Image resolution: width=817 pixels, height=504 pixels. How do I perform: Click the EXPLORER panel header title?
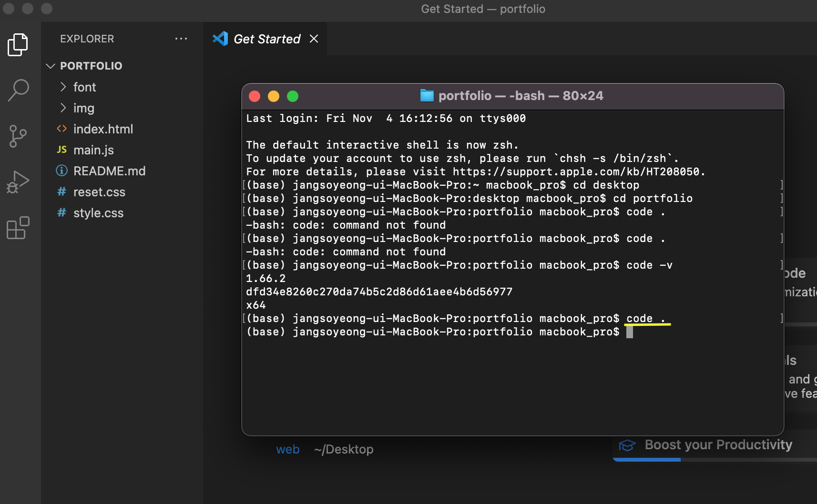(87, 39)
